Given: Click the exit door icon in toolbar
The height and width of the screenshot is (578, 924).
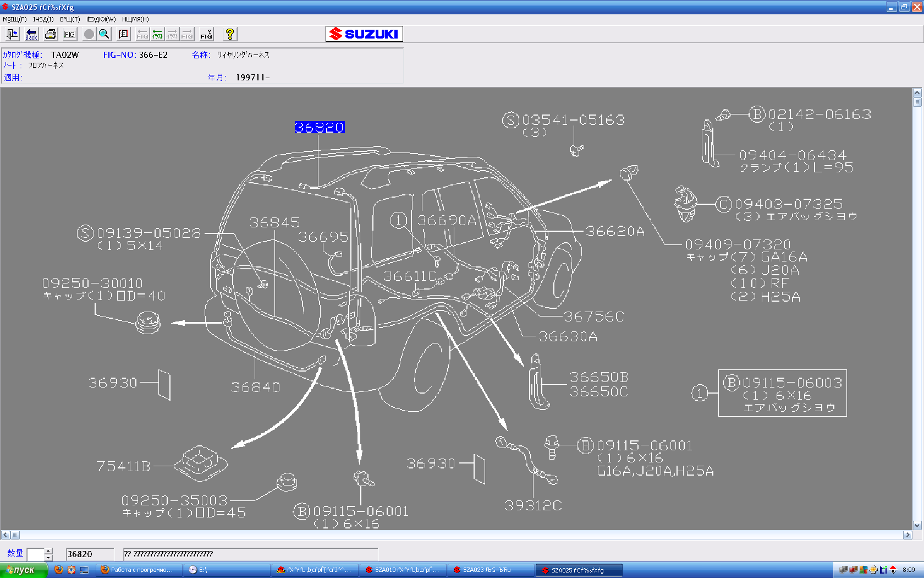Looking at the screenshot, I should click(12, 34).
